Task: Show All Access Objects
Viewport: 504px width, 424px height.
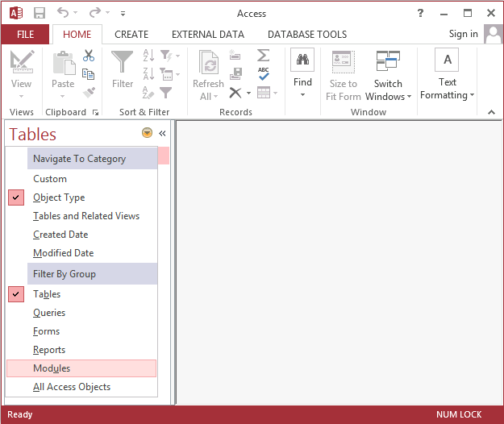Action: tap(82, 387)
